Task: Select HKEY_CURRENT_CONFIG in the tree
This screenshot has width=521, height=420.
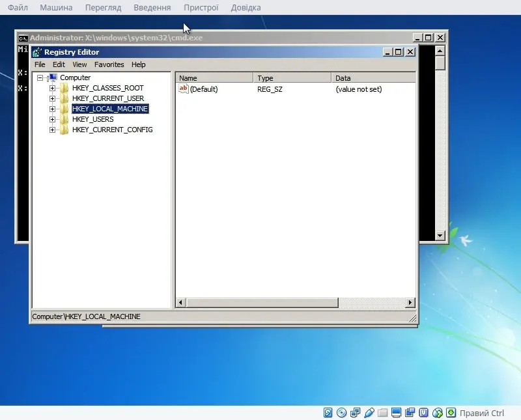Action: click(x=112, y=130)
